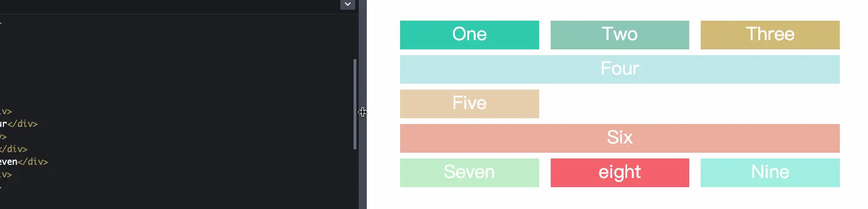Click the green One box

(470, 35)
